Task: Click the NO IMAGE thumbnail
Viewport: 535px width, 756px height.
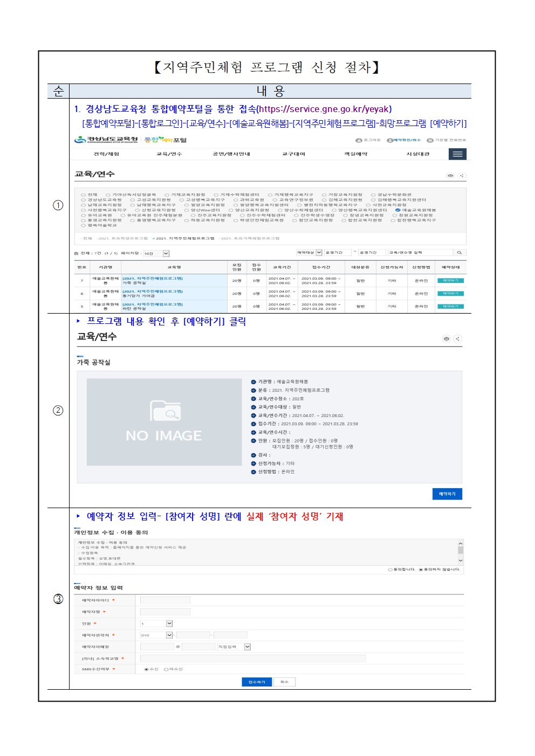Action: pyautogui.click(x=164, y=422)
